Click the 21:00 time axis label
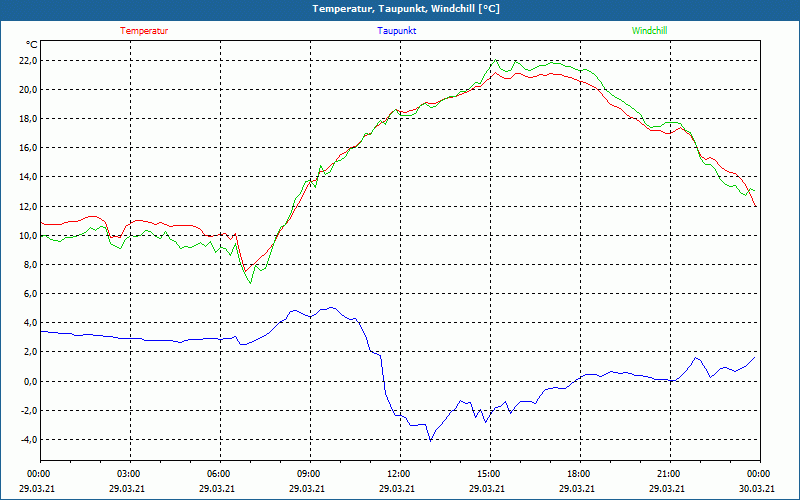 click(670, 474)
